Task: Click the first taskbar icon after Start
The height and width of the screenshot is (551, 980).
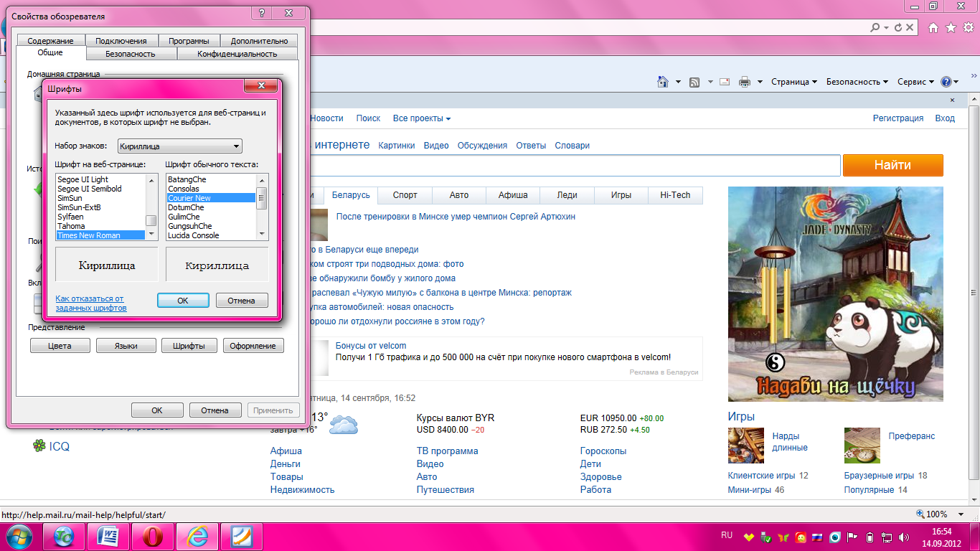Action: pos(65,536)
